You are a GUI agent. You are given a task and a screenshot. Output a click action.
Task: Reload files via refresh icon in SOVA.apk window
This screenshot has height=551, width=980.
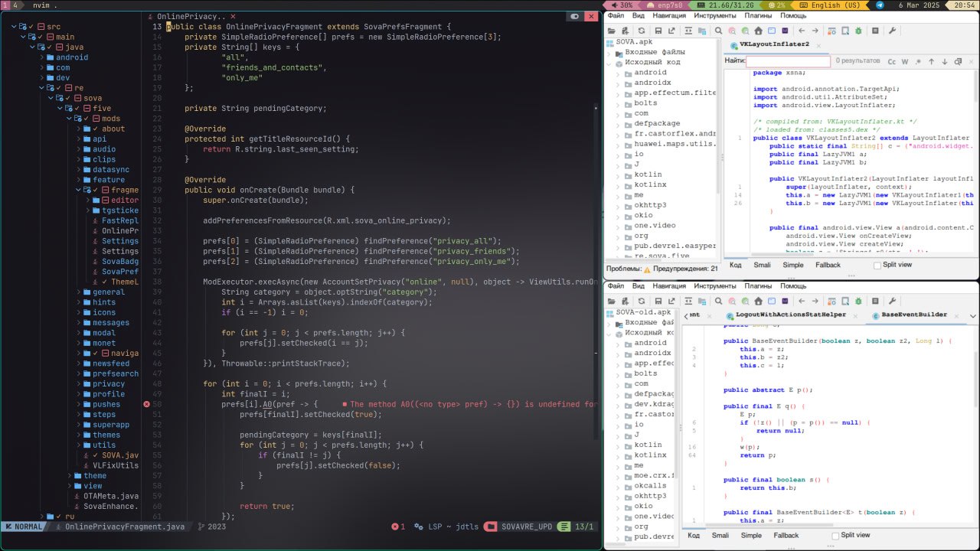click(641, 31)
